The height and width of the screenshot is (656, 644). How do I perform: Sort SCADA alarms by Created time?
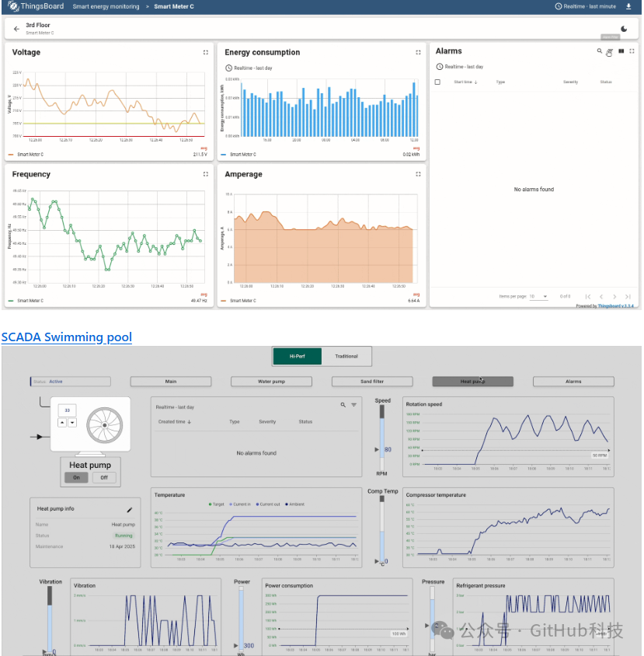[x=174, y=422]
